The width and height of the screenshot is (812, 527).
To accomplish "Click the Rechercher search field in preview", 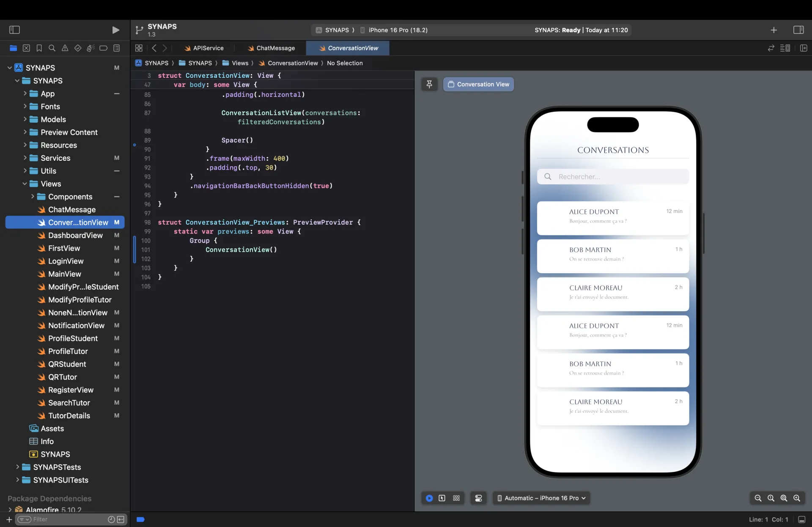I will [x=613, y=177].
